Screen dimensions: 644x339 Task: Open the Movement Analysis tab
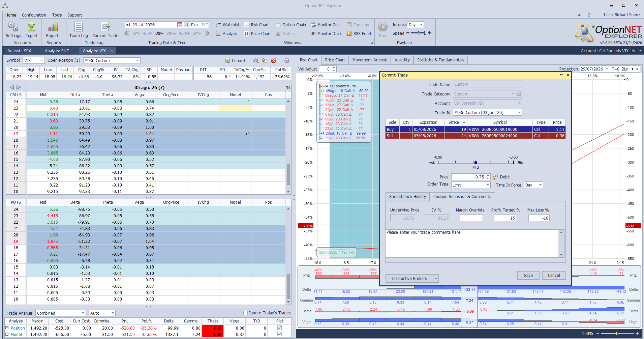[x=370, y=60]
